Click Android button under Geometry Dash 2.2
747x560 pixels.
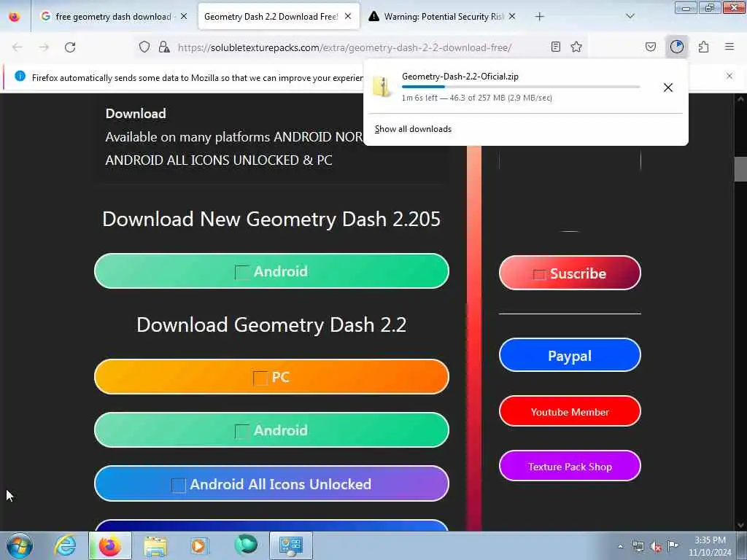271,430
